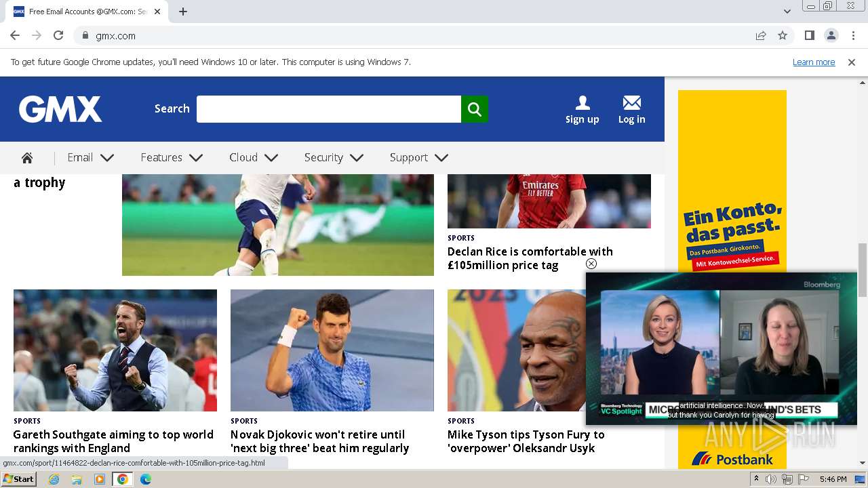868x488 pixels.
Task: Open Mike Tyson Tyson Fury article
Action: pos(526,441)
